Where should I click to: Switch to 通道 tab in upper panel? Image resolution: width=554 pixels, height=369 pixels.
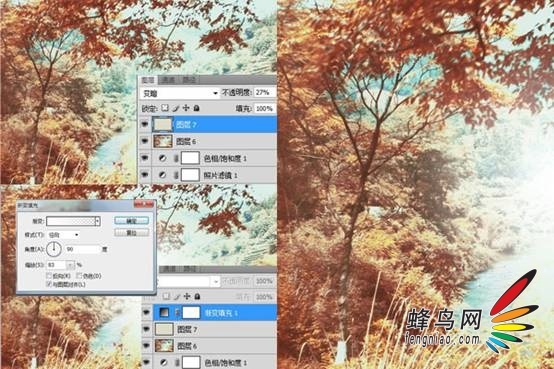[168, 80]
